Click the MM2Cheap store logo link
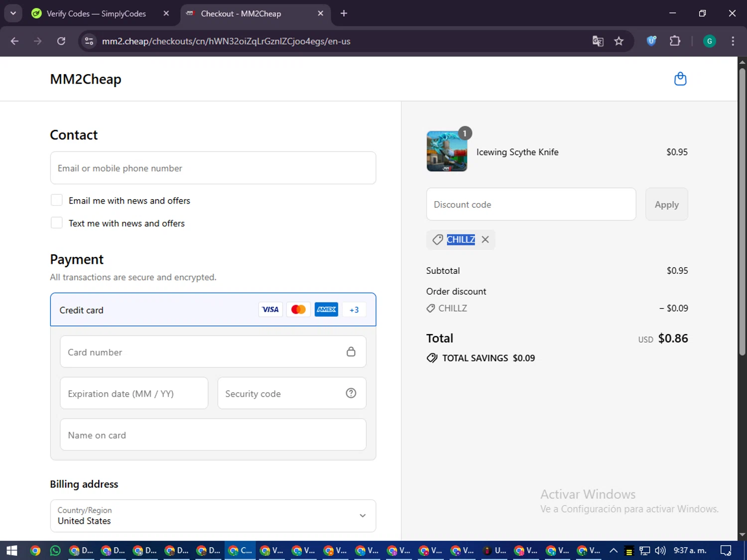Image resolution: width=747 pixels, height=560 pixels. point(86,79)
